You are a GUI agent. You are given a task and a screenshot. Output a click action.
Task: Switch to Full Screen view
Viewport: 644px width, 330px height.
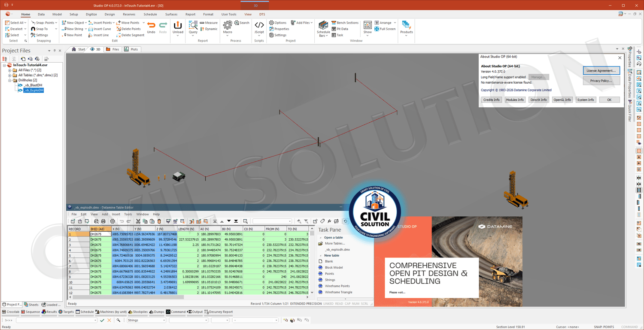point(385,29)
